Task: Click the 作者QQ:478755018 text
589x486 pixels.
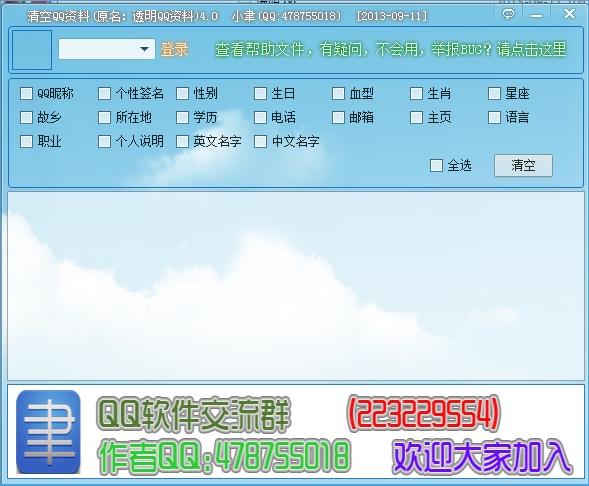Action: click(x=224, y=456)
